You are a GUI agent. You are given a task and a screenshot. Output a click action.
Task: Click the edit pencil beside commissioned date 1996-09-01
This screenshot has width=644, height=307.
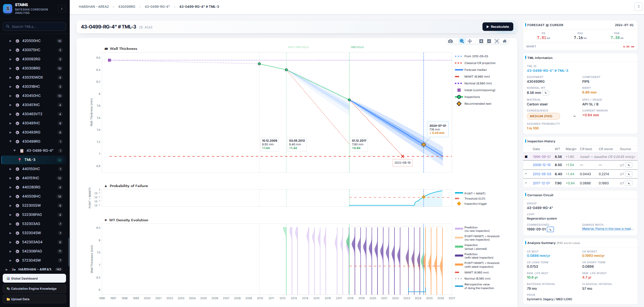coord(551,229)
